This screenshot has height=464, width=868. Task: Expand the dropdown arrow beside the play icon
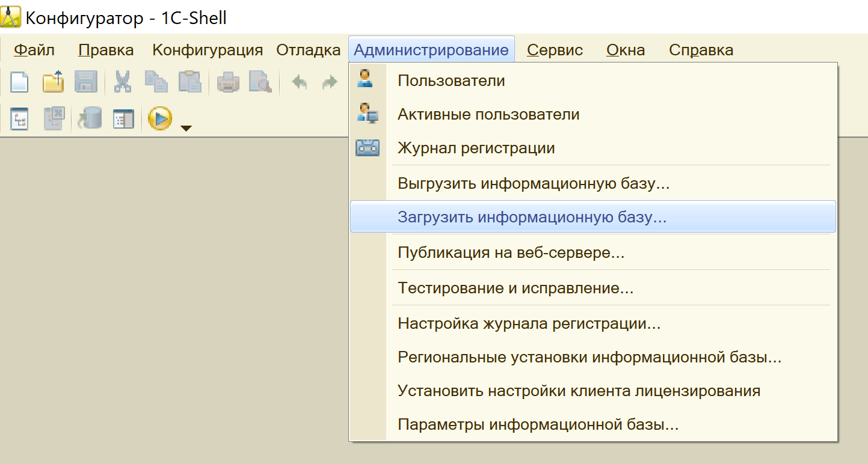(x=186, y=127)
